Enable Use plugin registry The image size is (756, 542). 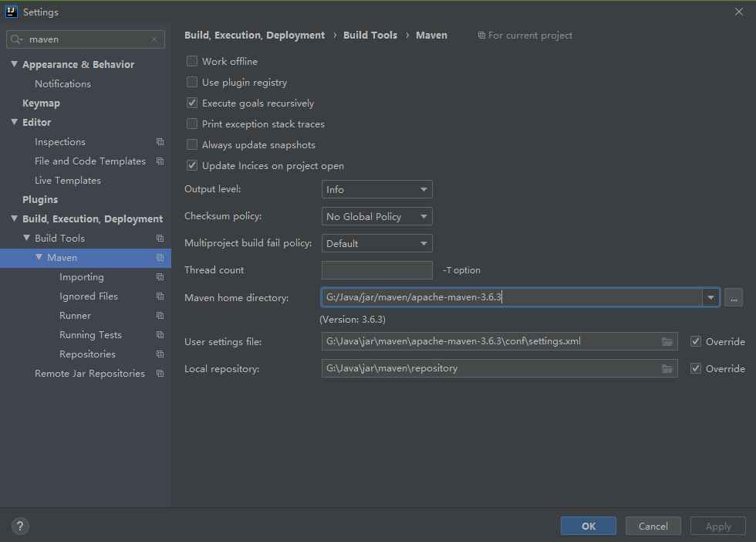click(192, 82)
